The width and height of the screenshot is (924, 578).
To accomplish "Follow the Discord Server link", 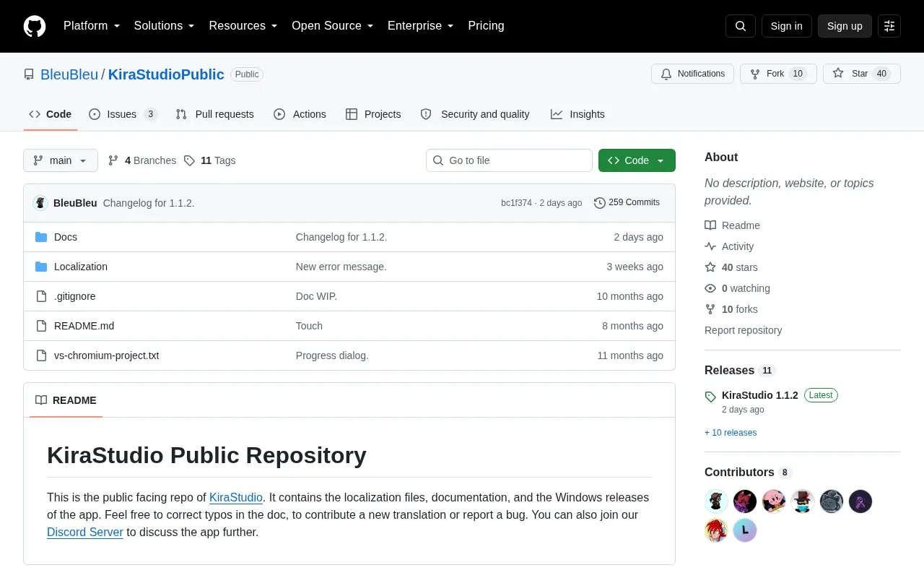I will click(85, 532).
